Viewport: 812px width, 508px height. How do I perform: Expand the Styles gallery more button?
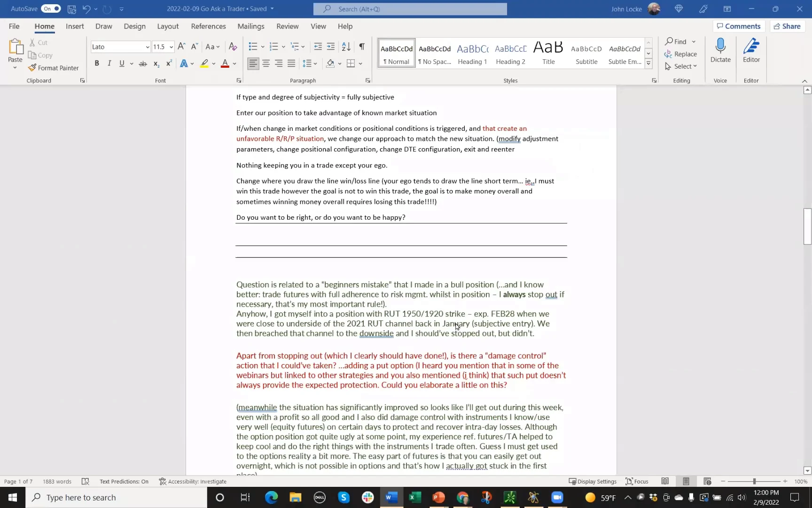(648, 63)
